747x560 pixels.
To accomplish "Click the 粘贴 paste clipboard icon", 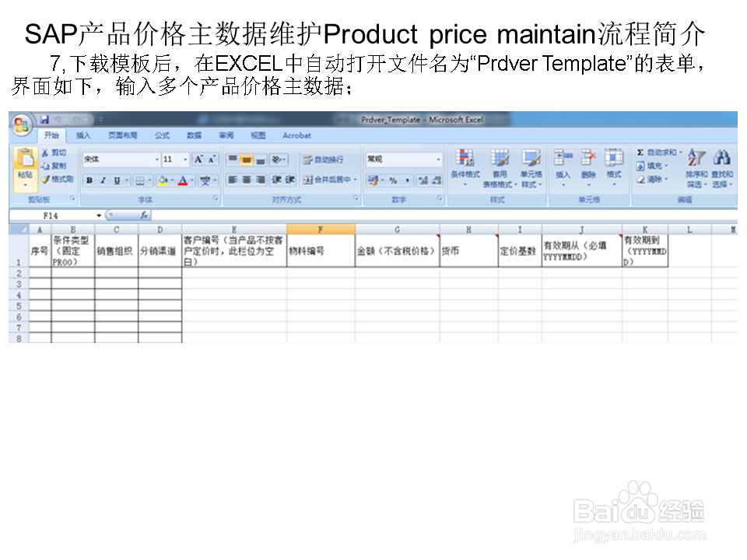I will coord(25,159).
